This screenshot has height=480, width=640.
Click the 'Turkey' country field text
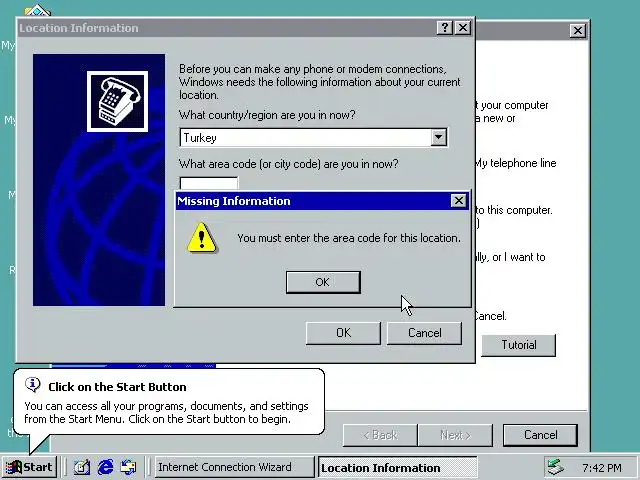point(200,138)
